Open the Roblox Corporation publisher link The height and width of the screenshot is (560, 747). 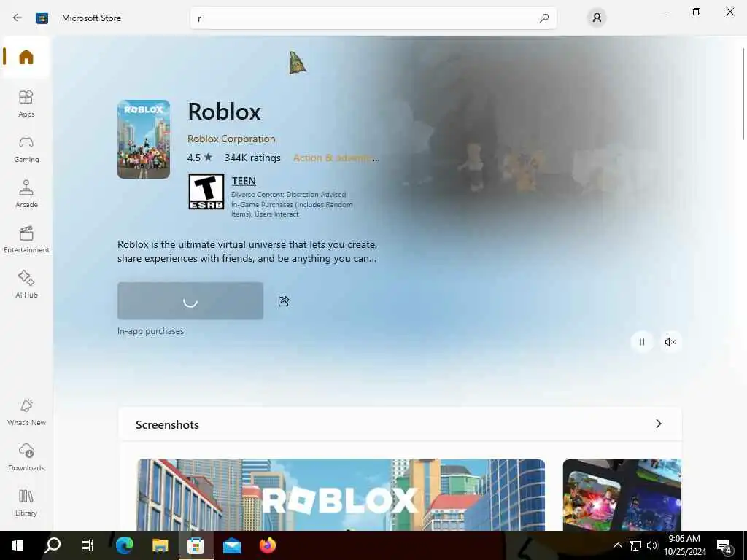231,139
